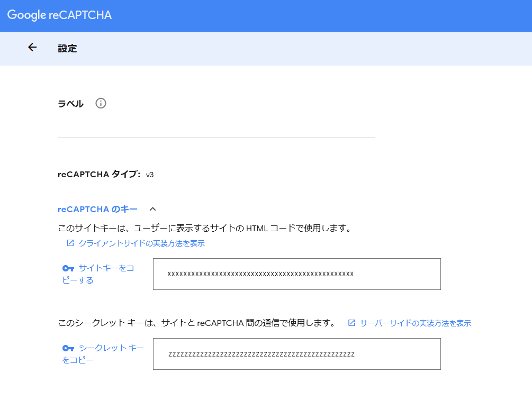Click the site key description sentence

coord(204,228)
